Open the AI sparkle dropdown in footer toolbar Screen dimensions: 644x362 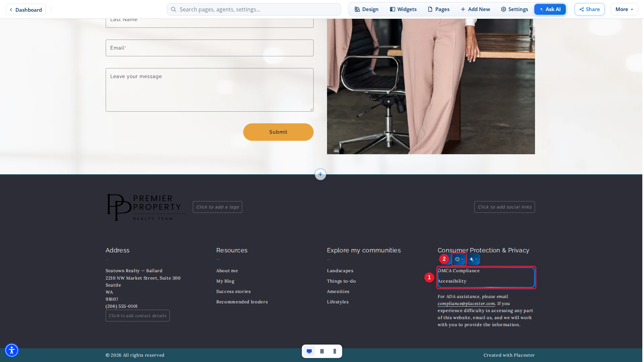tap(473, 259)
